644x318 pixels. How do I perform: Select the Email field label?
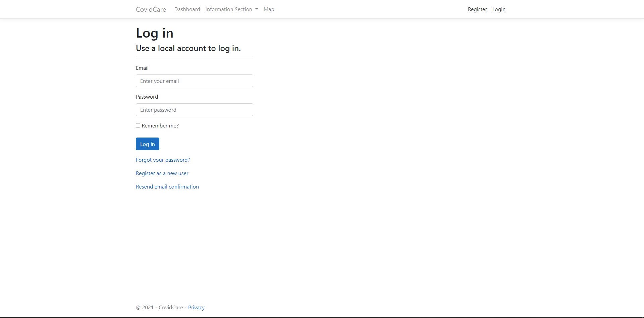coord(142,68)
